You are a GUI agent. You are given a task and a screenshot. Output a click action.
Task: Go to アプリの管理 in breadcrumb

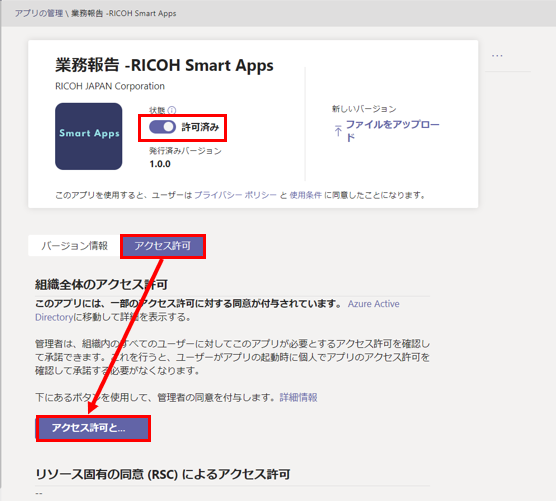coord(39,13)
